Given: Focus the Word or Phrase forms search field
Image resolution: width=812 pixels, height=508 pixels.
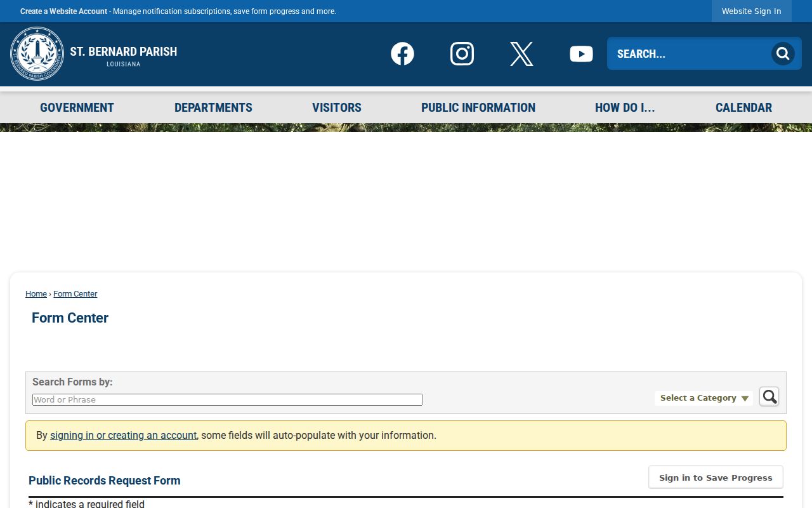Looking at the screenshot, I should point(227,399).
